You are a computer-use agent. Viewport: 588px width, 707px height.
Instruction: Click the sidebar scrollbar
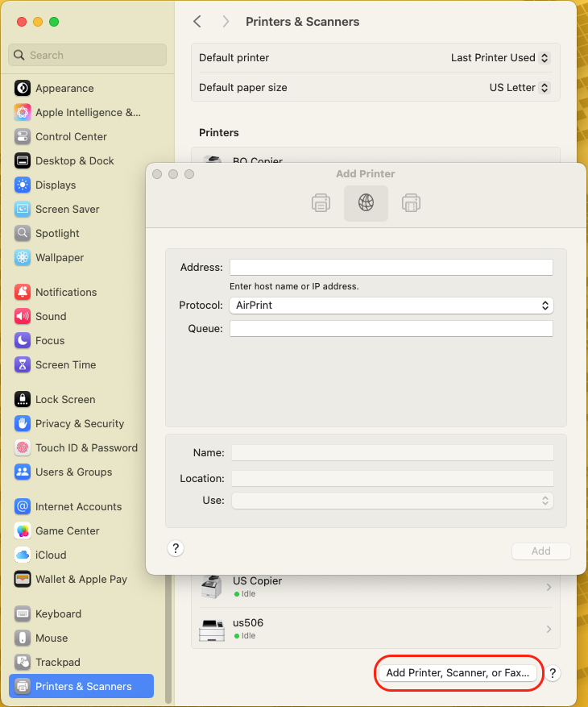click(x=168, y=638)
